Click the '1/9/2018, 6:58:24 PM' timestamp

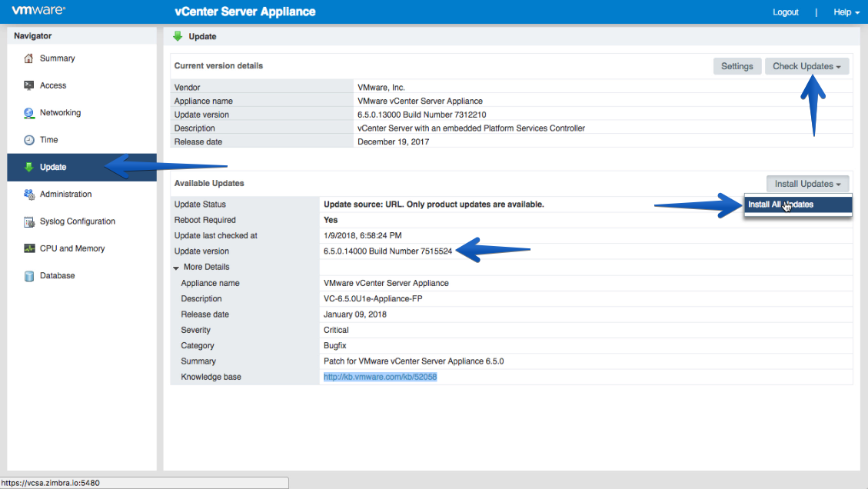[363, 235]
